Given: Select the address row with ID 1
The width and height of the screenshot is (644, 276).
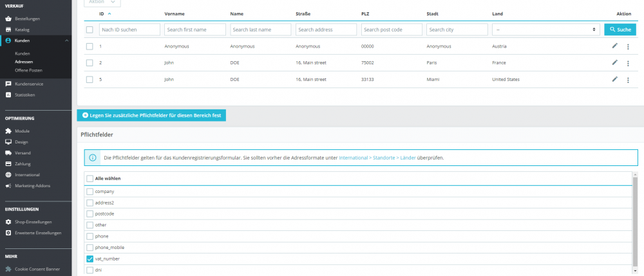Looking at the screenshot, I should (x=90, y=46).
